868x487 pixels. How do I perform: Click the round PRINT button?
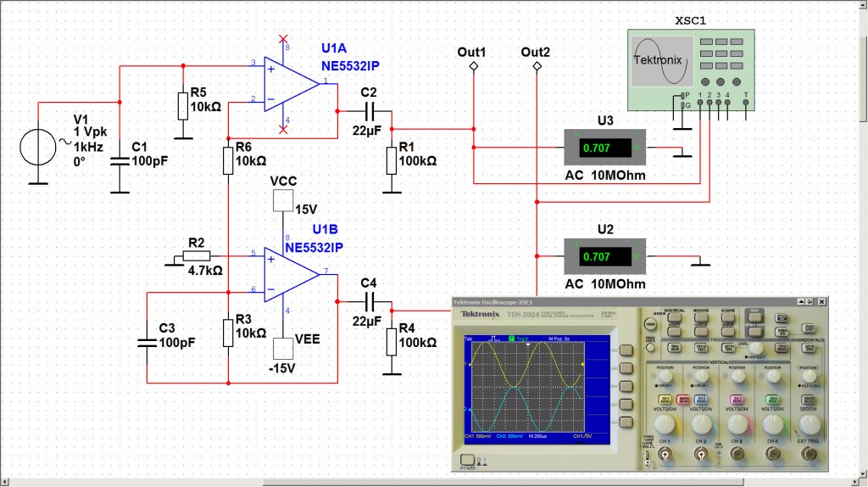(650, 324)
